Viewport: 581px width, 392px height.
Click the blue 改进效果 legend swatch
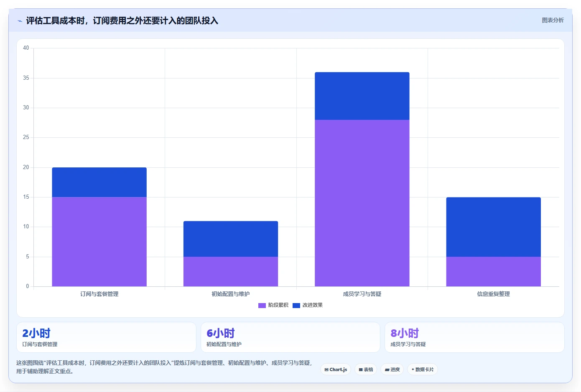pos(296,306)
